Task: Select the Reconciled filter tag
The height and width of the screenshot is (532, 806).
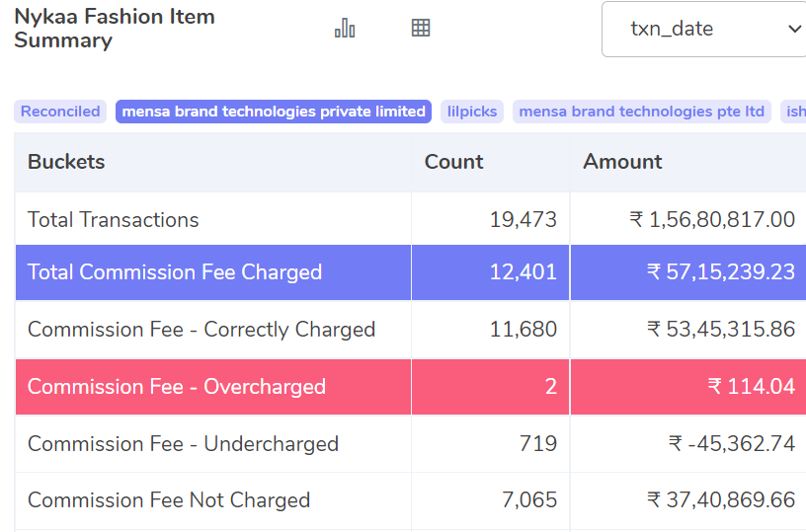Action: click(60, 112)
